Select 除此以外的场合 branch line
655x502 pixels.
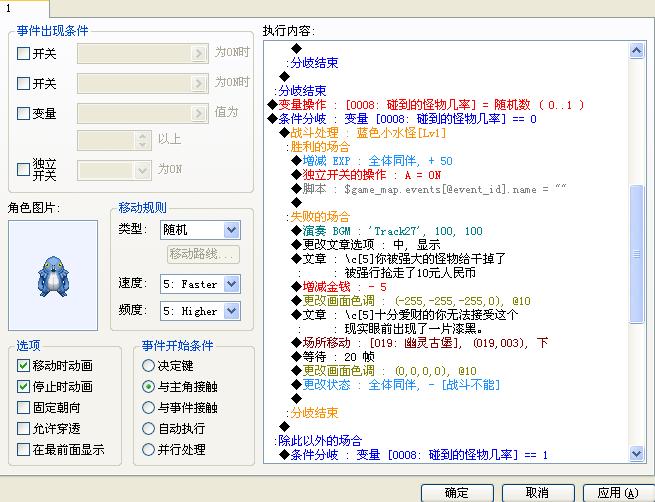point(318,440)
